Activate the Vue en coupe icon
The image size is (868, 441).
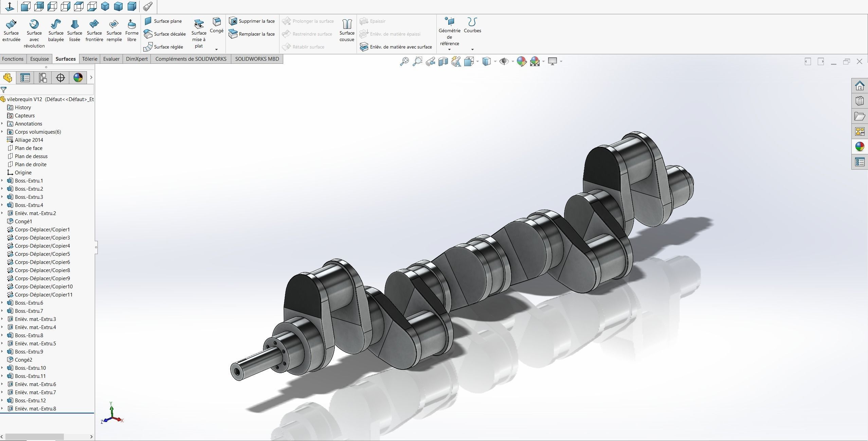point(443,61)
